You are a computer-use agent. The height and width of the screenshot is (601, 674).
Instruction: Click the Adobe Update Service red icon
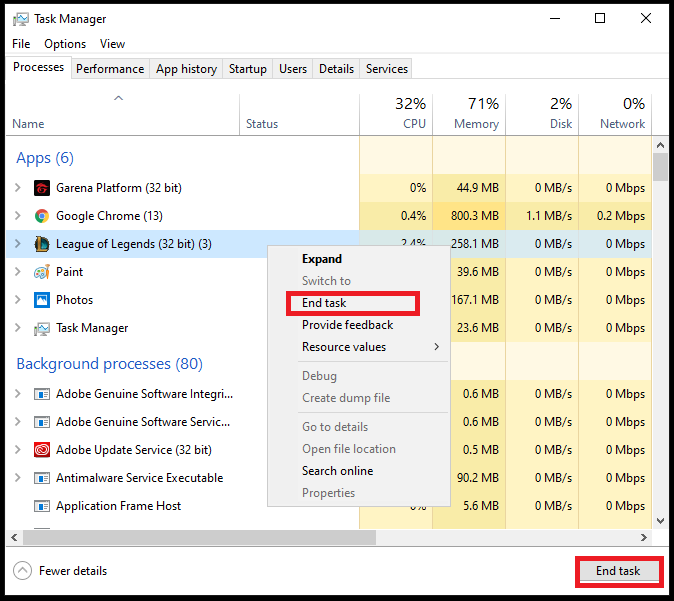(42, 450)
